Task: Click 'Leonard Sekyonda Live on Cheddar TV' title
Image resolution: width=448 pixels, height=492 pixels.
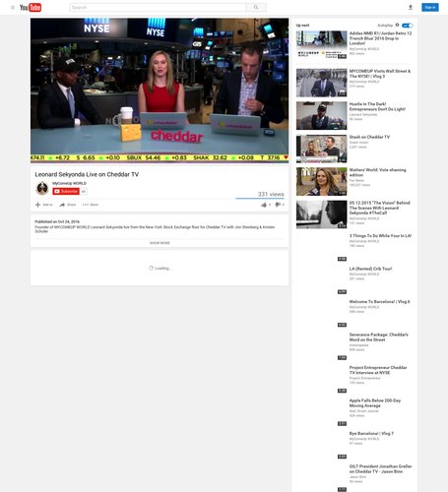Action: [87, 174]
